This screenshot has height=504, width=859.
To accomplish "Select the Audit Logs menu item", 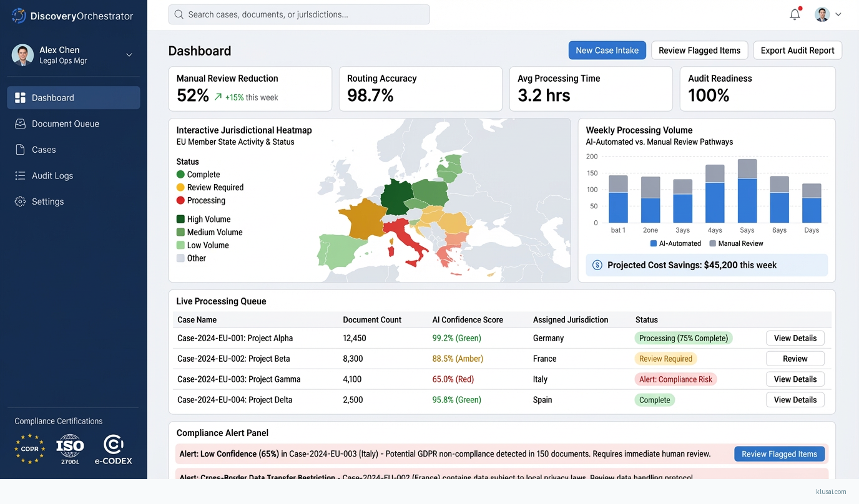I will pos(52,176).
